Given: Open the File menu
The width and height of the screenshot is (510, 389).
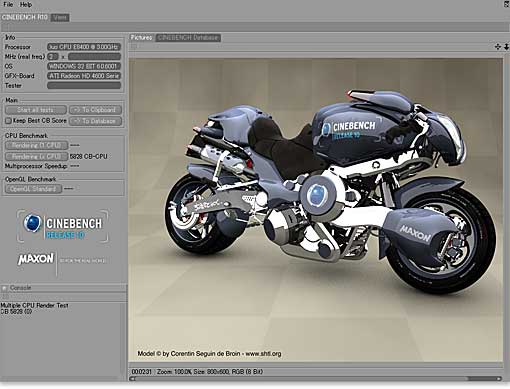Looking at the screenshot, I should pos(8,5).
